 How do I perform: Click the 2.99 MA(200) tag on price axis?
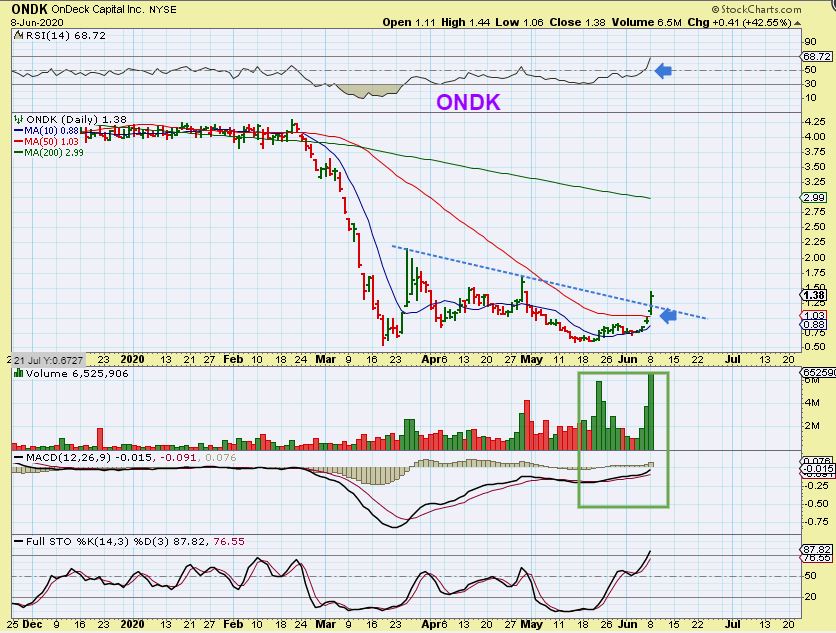click(814, 197)
